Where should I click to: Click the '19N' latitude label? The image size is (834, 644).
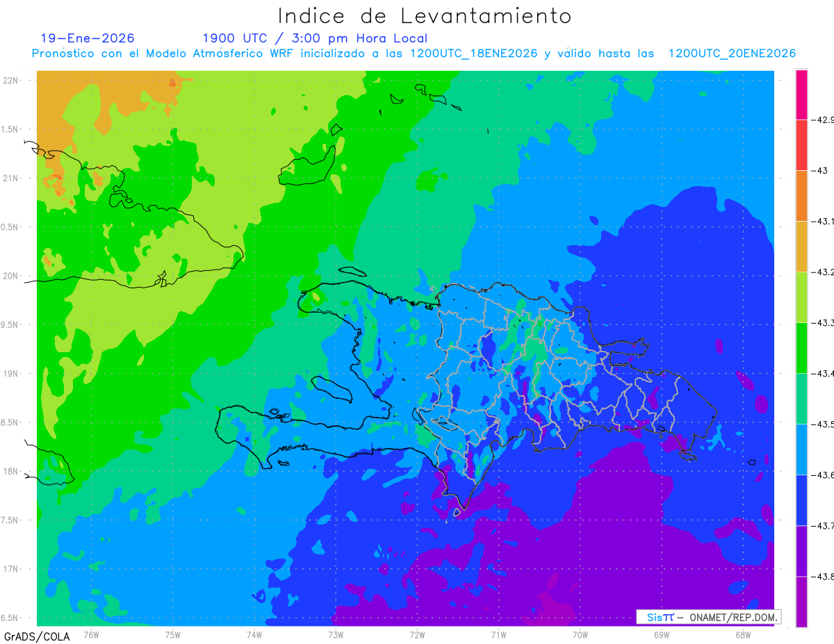[10, 373]
